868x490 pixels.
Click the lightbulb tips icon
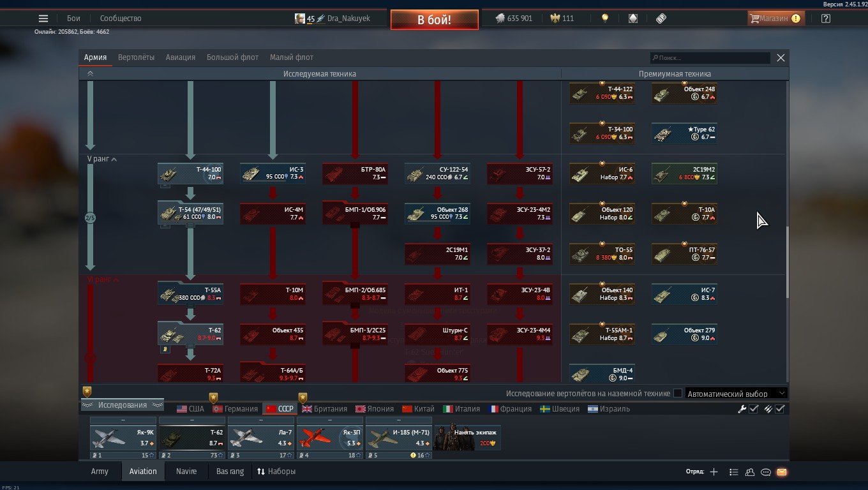tap(605, 19)
